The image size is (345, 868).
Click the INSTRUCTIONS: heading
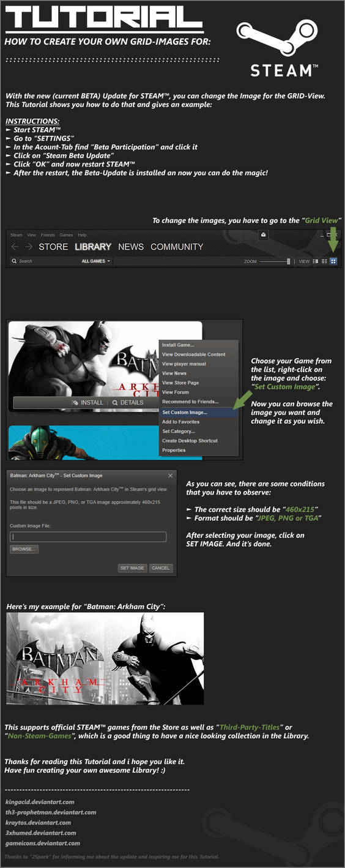[x=32, y=121]
